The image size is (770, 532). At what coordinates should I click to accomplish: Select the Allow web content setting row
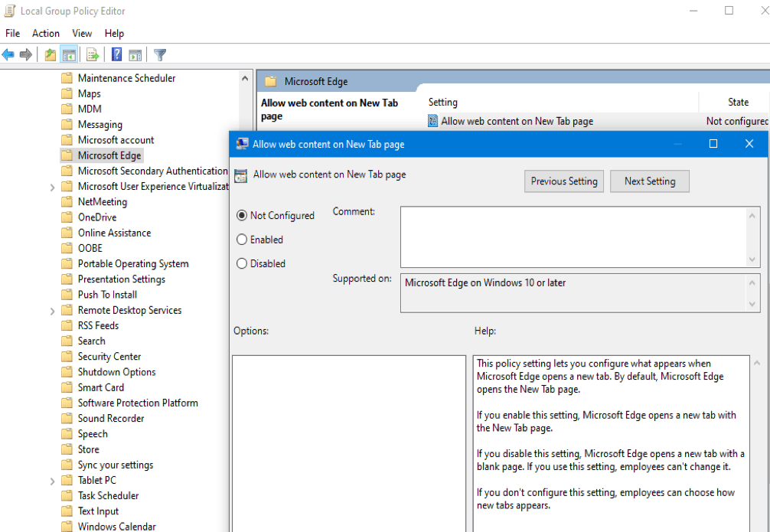tap(598, 121)
